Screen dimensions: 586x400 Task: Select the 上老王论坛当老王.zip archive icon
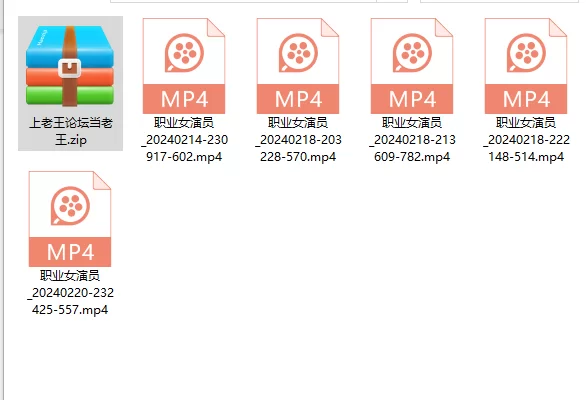pos(70,66)
